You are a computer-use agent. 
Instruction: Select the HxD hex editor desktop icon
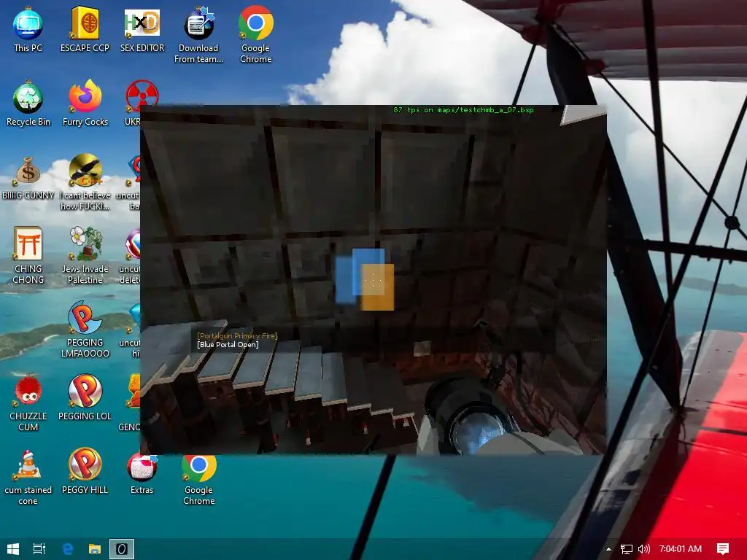[x=142, y=29]
